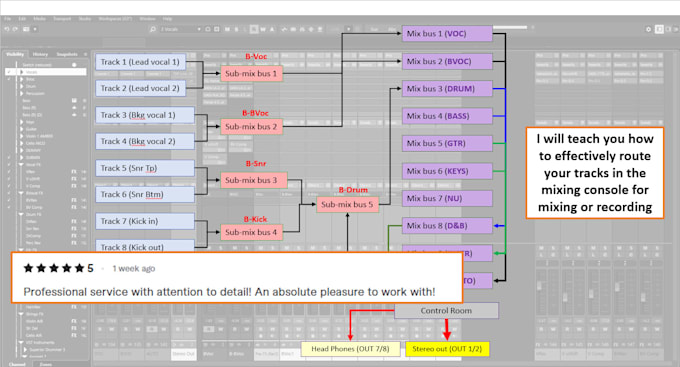Click the white meter bar next to Mix bus 1

click(x=510, y=27)
